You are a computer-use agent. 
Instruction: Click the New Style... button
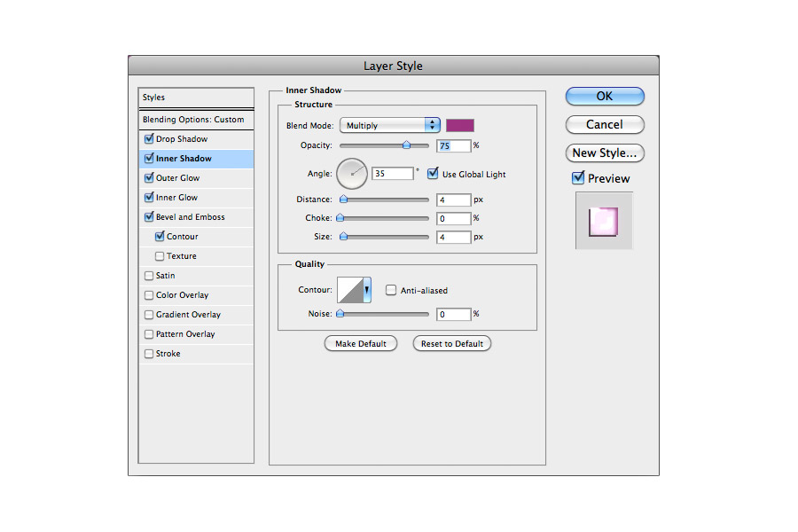point(605,153)
